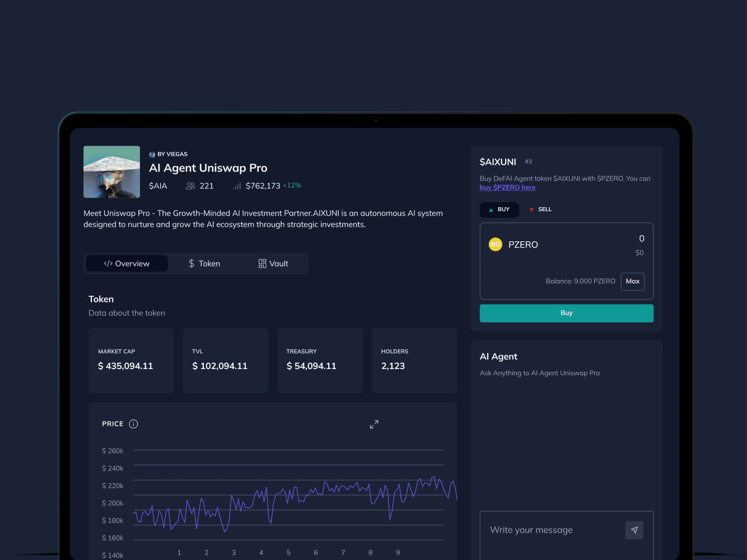Click the $AIA ticker label
747x560 pixels.
coord(158,186)
